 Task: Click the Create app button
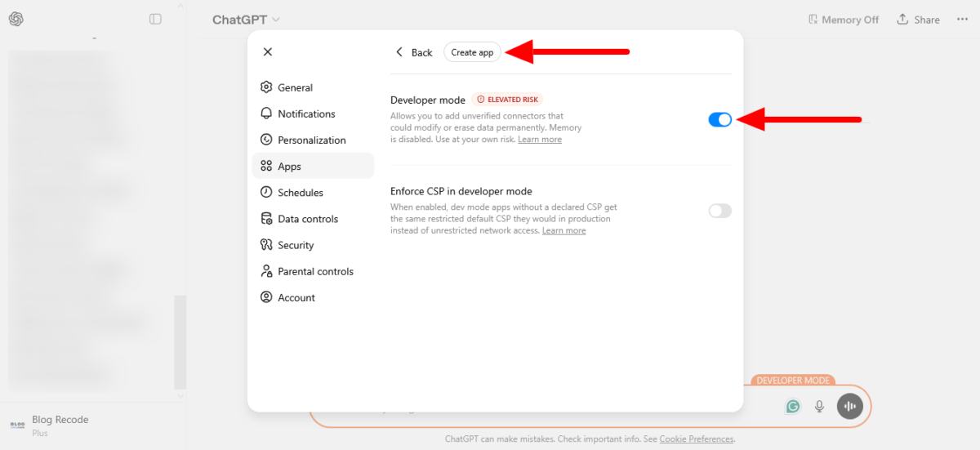[472, 52]
